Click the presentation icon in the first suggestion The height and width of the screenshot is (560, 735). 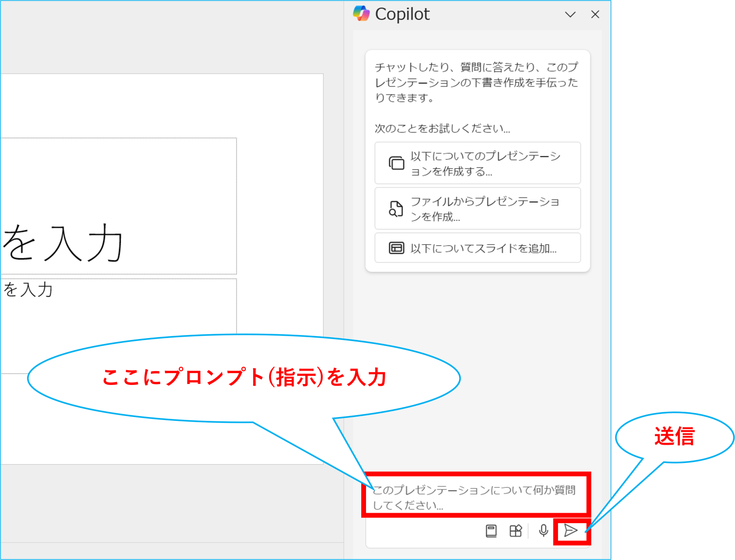tap(396, 163)
